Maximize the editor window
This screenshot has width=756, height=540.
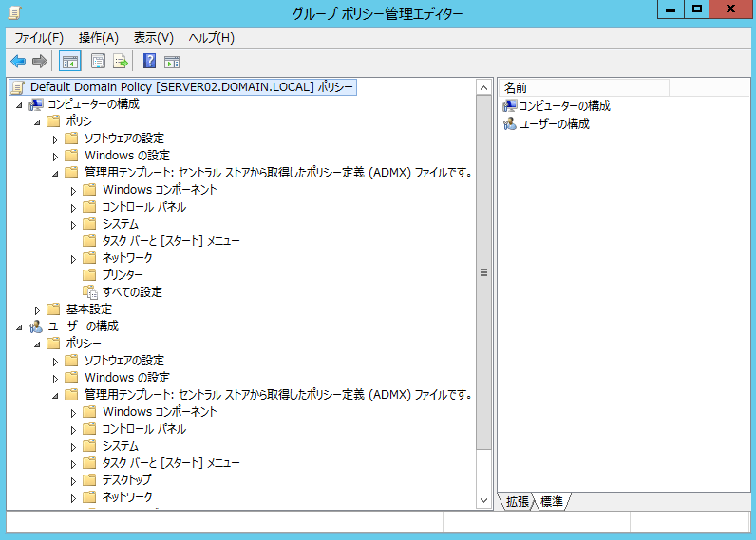click(x=697, y=9)
